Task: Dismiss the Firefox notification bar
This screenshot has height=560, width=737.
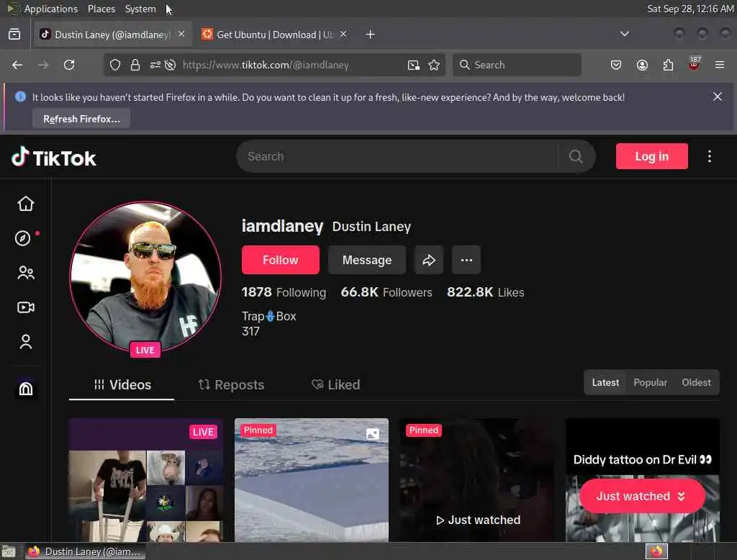Action: click(718, 96)
